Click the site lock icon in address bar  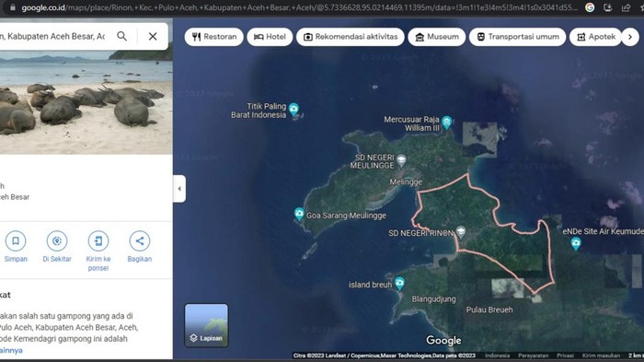13,7
